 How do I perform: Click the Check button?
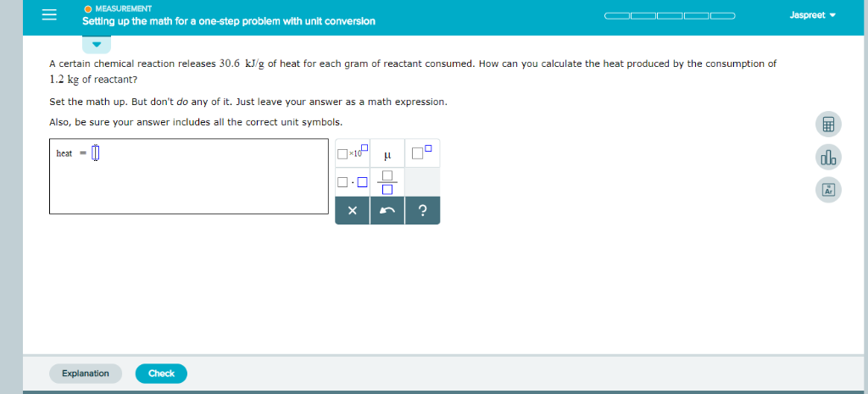(161, 374)
